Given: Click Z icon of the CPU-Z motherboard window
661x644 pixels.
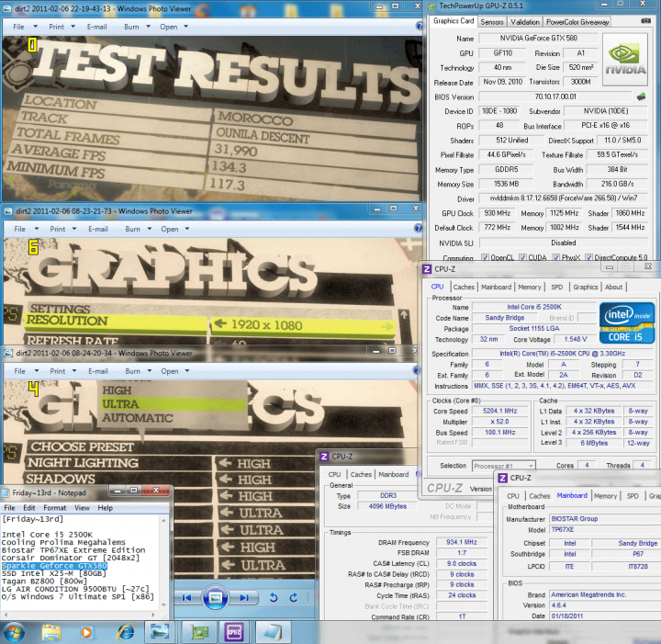Looking at the screenshot, I should tap(502, 479).
